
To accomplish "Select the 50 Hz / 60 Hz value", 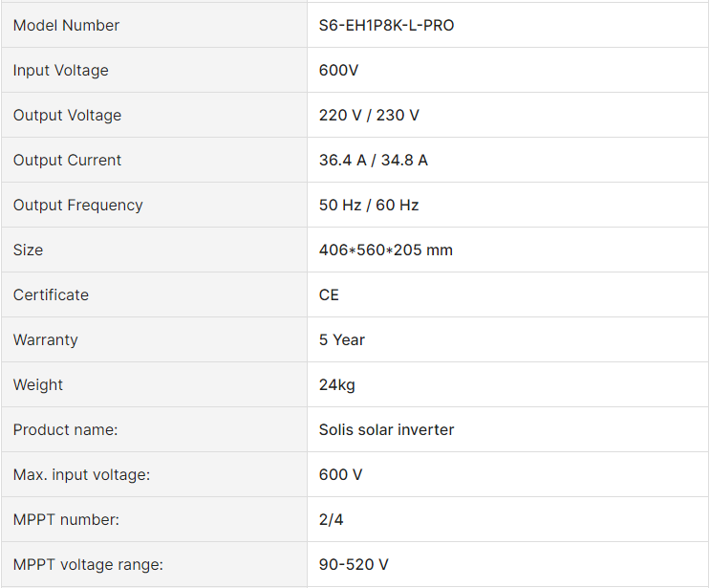I will pos(369,205).
